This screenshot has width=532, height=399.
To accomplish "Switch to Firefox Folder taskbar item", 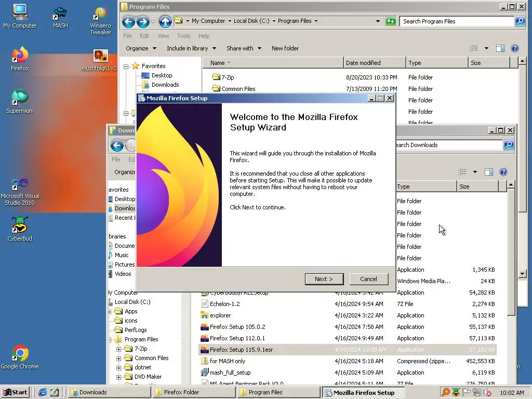I will click(x=194, y=392).
